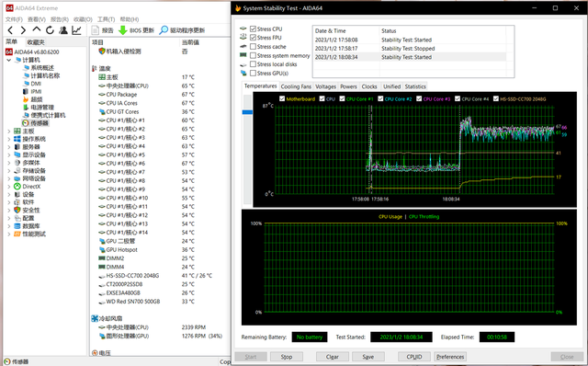Open the Favorites tab in left panel
The width and height of the screenshot is (588, 366).
click(x=36, y=42)
